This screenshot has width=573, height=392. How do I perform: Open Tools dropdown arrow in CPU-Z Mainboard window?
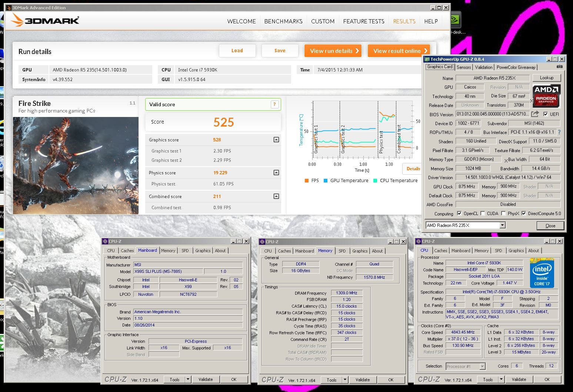click(x=188, y=379)
